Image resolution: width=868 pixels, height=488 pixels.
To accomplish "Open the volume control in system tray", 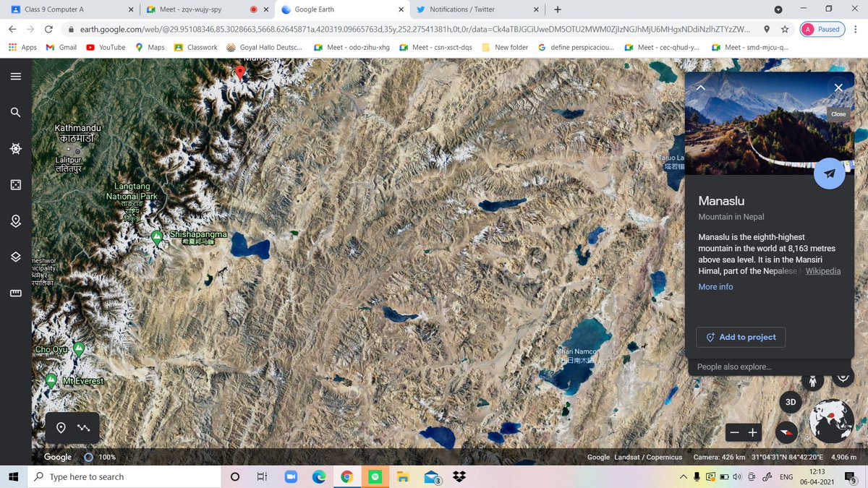I will (737, 476).
